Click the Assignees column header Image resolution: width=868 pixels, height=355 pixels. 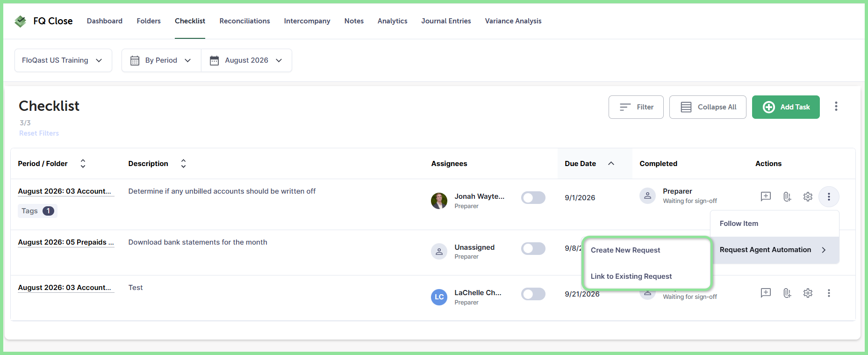[449, 164]
